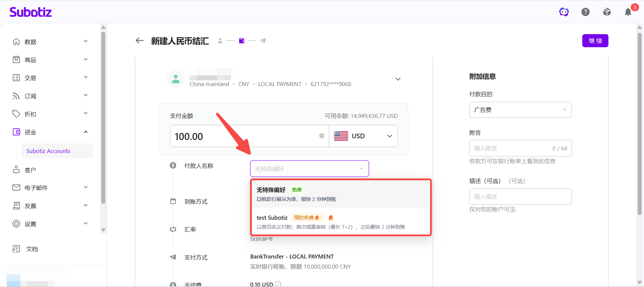Click the 资金 wallet icon in sidebar
This screenshot has height=287, width=644.
pos(16,132)
